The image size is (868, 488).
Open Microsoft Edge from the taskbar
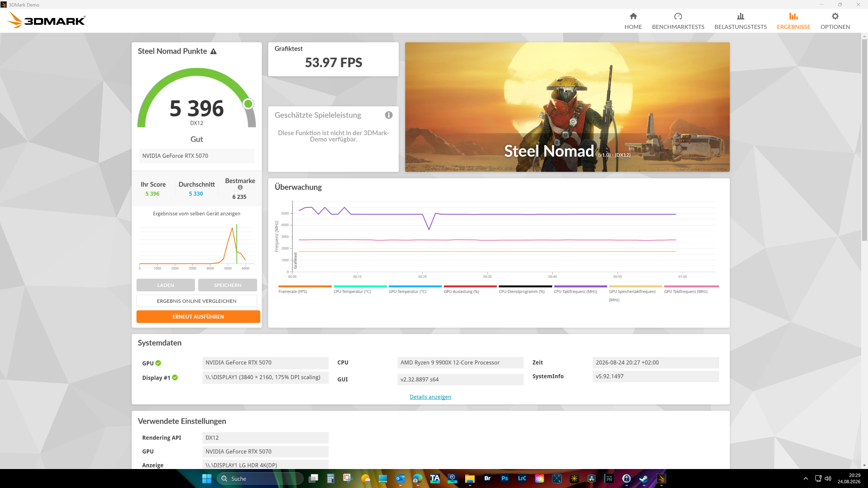point(417,479)
